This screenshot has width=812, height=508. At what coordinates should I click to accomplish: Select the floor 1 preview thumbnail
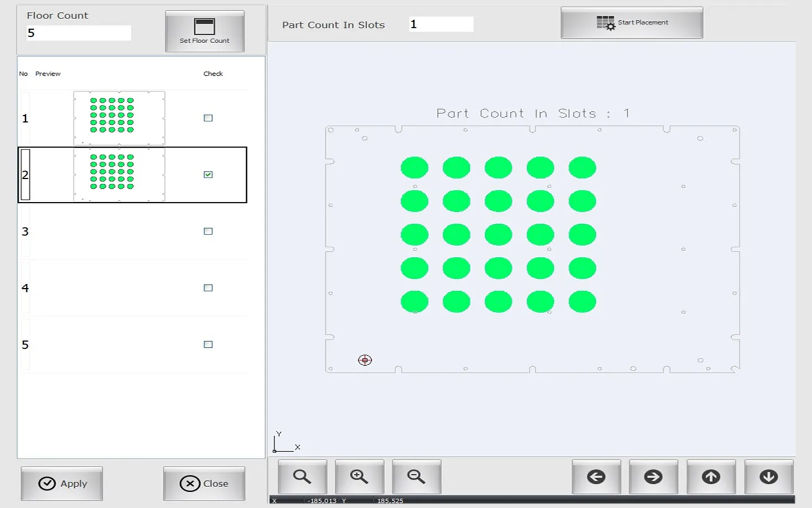pos(119,118)
